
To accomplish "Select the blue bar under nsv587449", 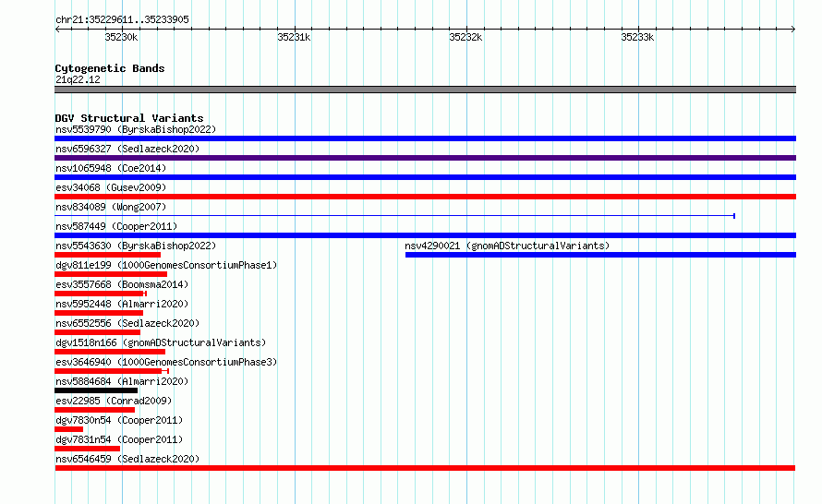I will pos(425,235).
